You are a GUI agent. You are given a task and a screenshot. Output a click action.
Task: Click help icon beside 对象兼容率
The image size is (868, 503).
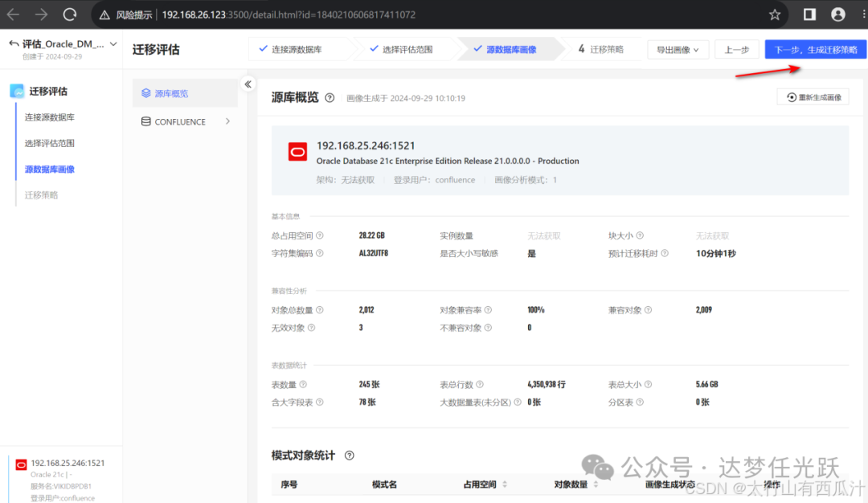point(489,310)
